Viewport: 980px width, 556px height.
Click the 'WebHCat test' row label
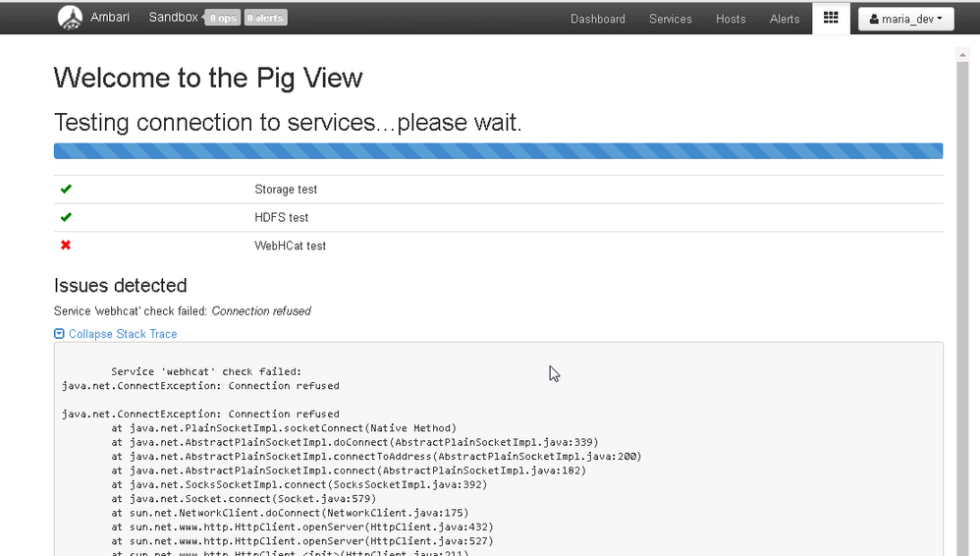tap(290, 246)
